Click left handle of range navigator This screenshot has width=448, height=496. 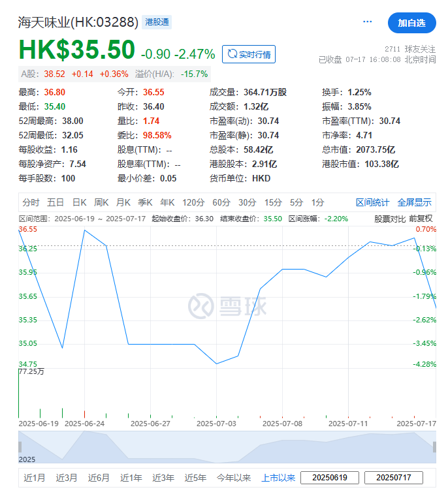pyautogui.click(x=20, y=447)
